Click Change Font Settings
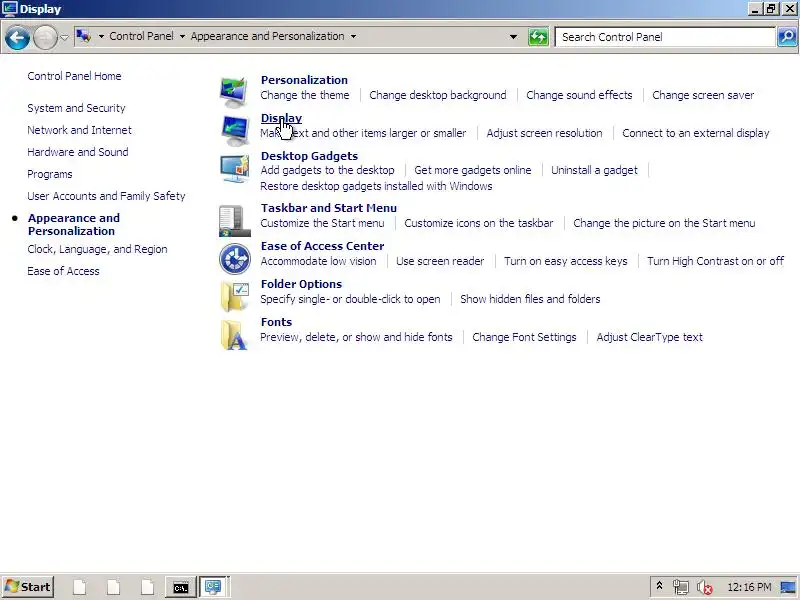 pos(524,337)
